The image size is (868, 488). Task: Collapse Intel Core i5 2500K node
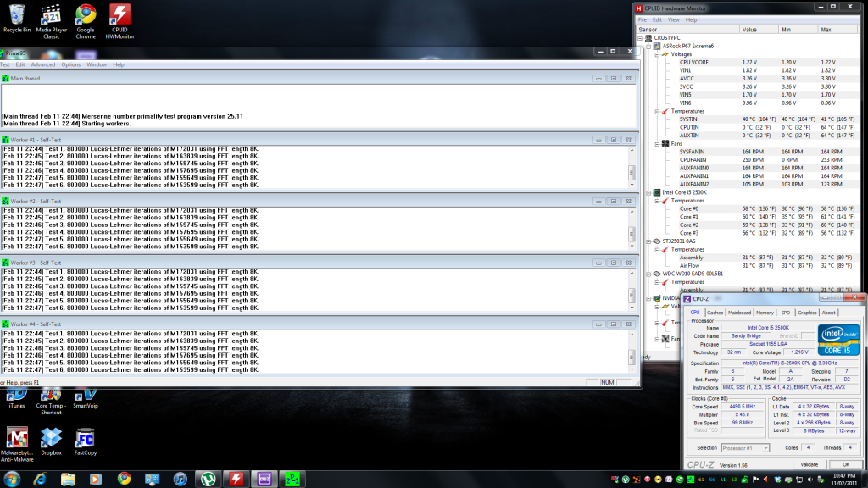pos(648,192)
